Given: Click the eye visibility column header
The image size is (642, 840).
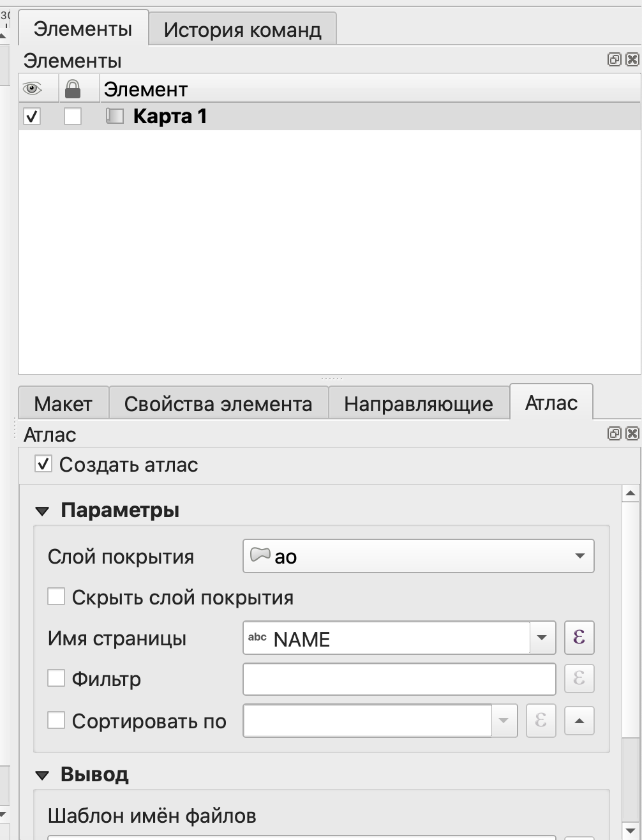Looking at the screenshot, I should (x=32, y=88).
